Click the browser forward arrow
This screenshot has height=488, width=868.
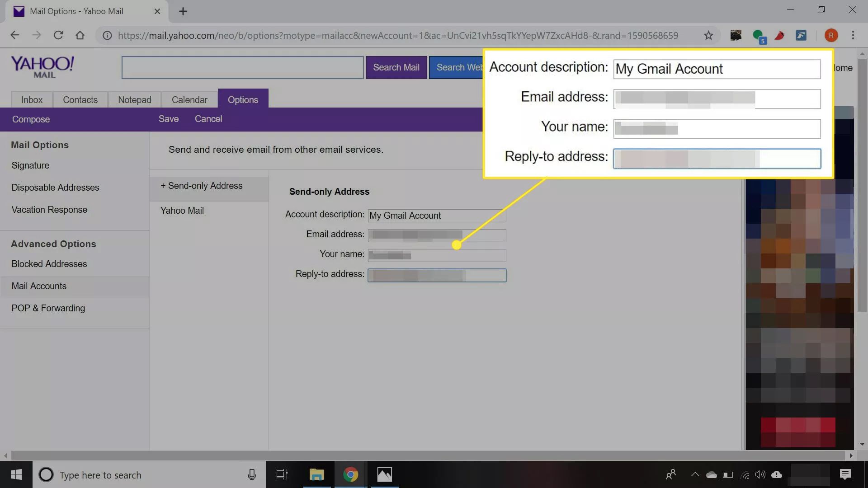point(37,35)
